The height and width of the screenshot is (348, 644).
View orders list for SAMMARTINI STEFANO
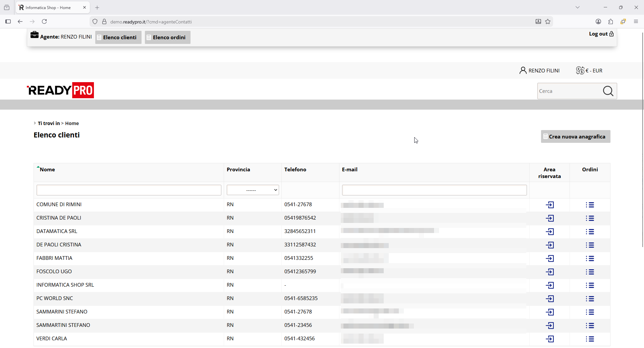[x=590, y=326]
